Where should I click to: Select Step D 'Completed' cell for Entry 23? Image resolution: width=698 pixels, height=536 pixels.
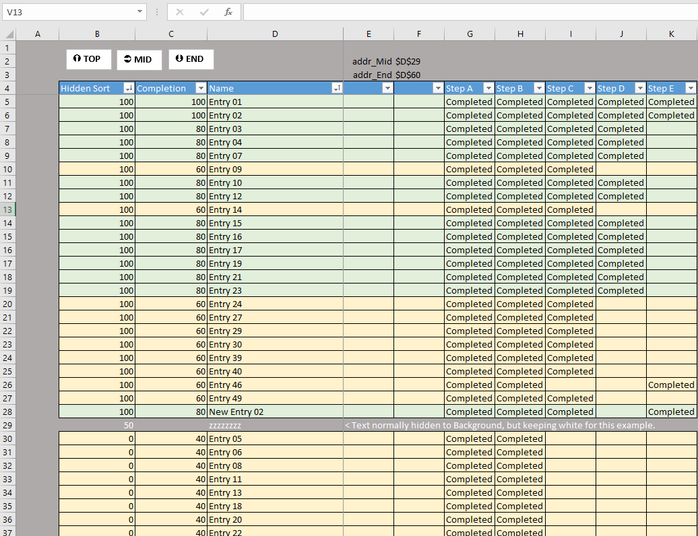pos(621,291)
